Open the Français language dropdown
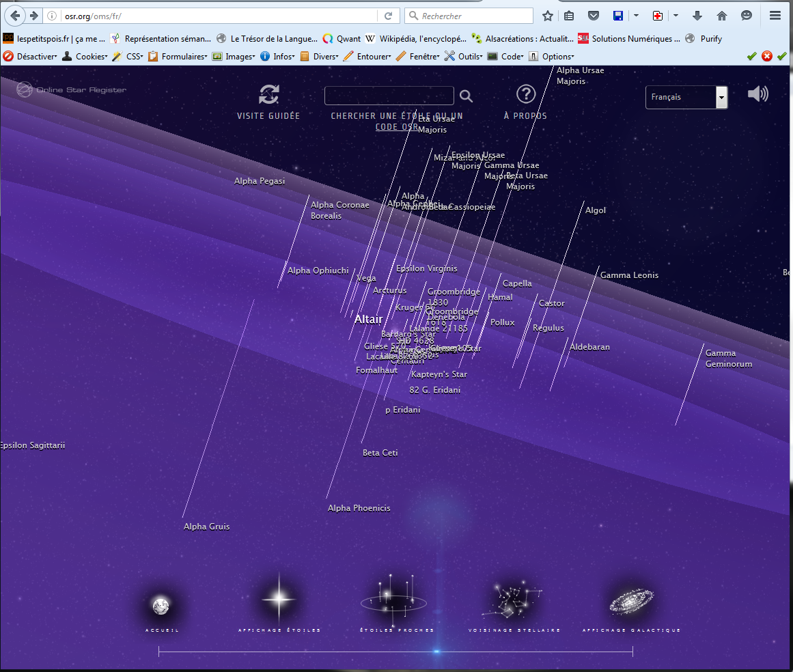Image resolution: width=793 pixels, height=672 pixels. pyautogui.click(x=686, y=97)
